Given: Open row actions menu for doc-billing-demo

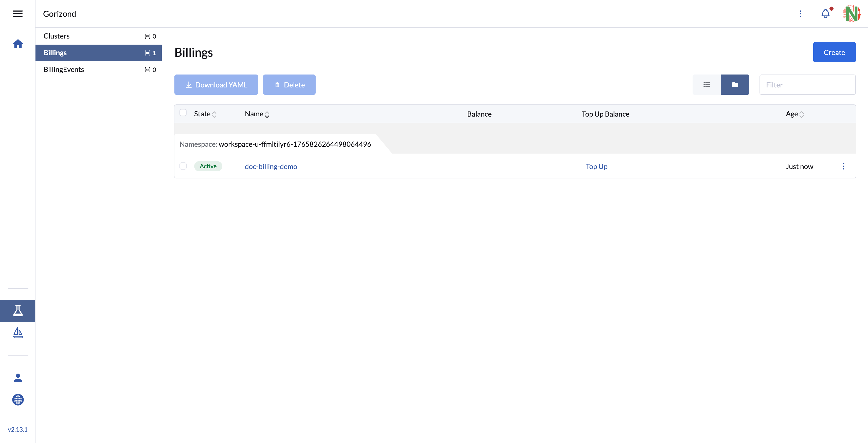Looking at the screenshot, I should [843, 167].
